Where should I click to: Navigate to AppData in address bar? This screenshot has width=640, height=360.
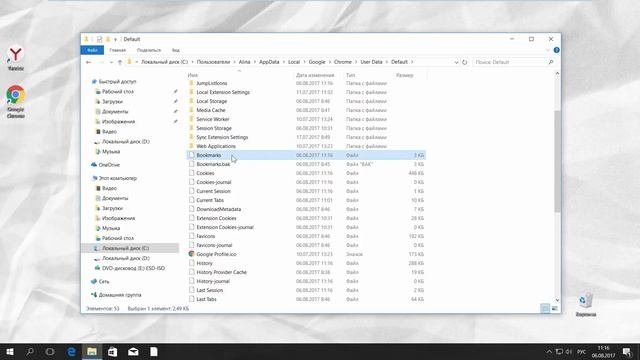point(269,62)
